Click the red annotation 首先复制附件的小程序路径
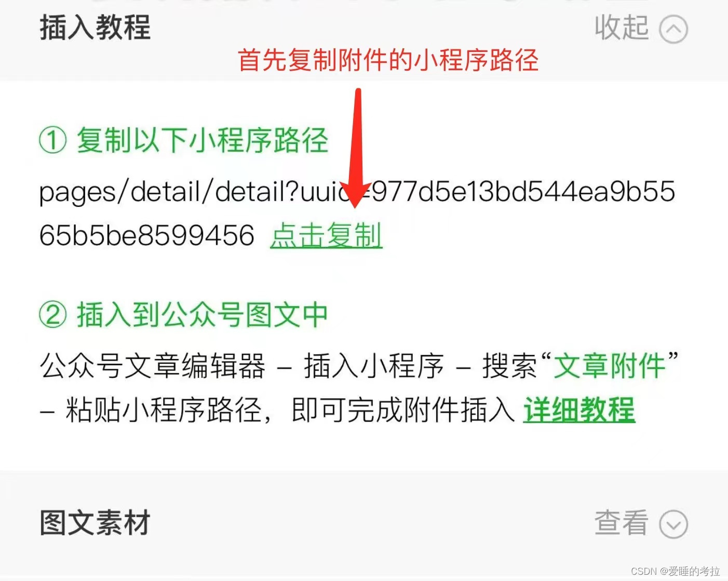The image size is (728, 581). [388, 60]
